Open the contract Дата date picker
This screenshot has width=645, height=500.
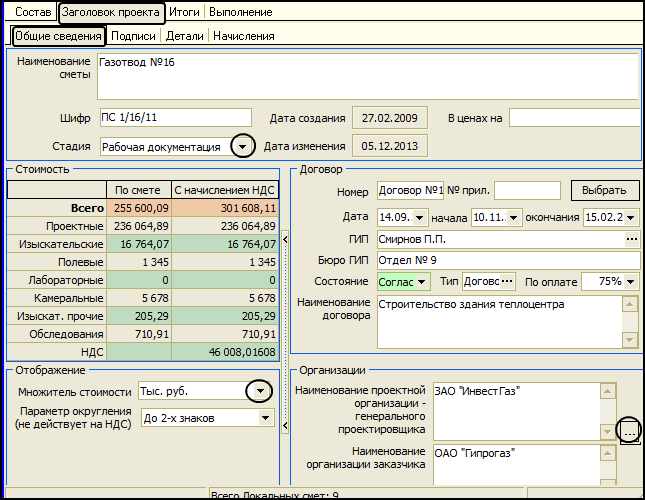[x=419, y=217]
